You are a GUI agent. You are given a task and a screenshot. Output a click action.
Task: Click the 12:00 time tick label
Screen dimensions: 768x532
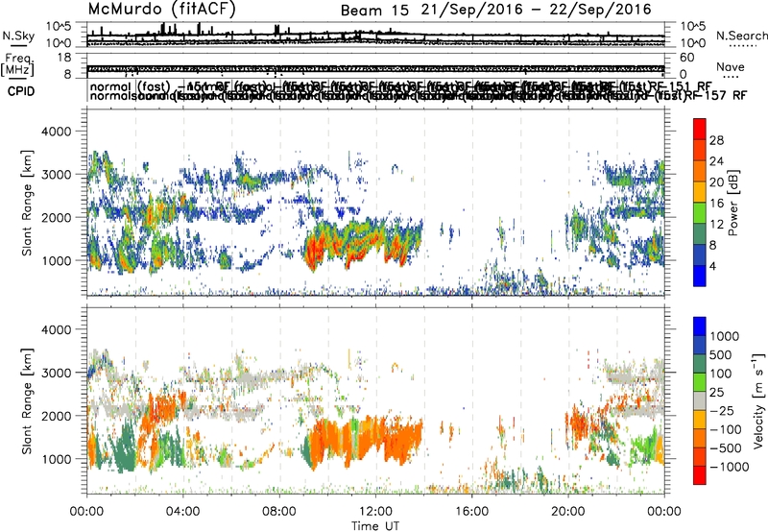(375, 512)
